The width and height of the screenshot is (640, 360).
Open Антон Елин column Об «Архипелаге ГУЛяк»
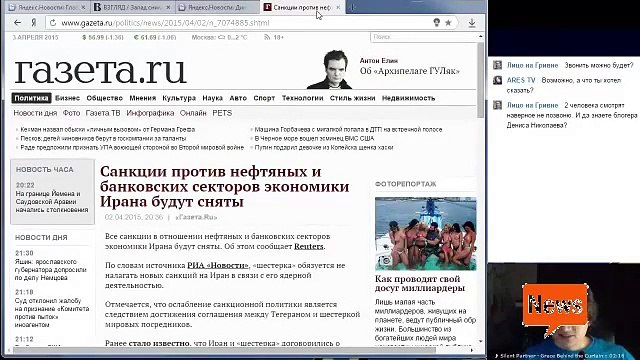tap(409, 71)
